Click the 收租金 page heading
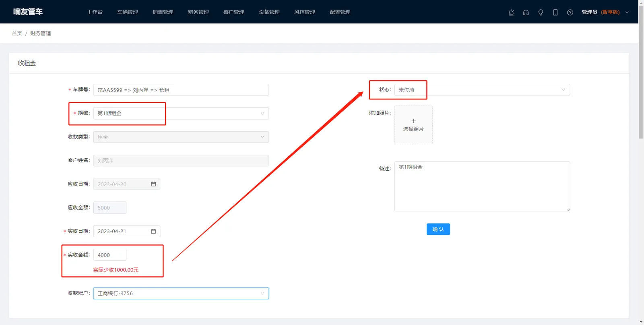Screen dimensions: 644x325 coord(27,63)
